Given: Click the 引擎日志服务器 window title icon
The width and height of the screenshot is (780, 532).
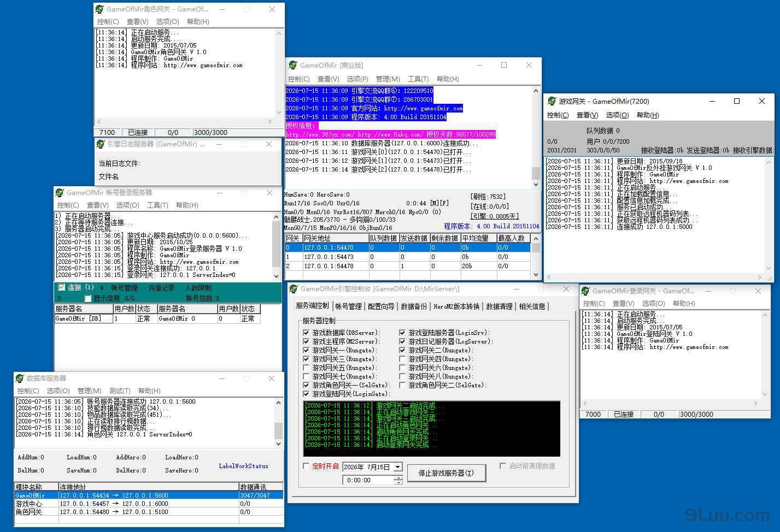Looking at the screenshot, I should (x=101, y=144).
